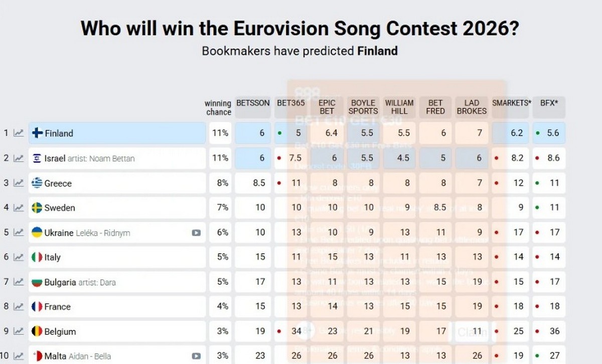602x364 pixels.
Task: Open Belgium's odds trend chart icon
Action: (19, 331)
